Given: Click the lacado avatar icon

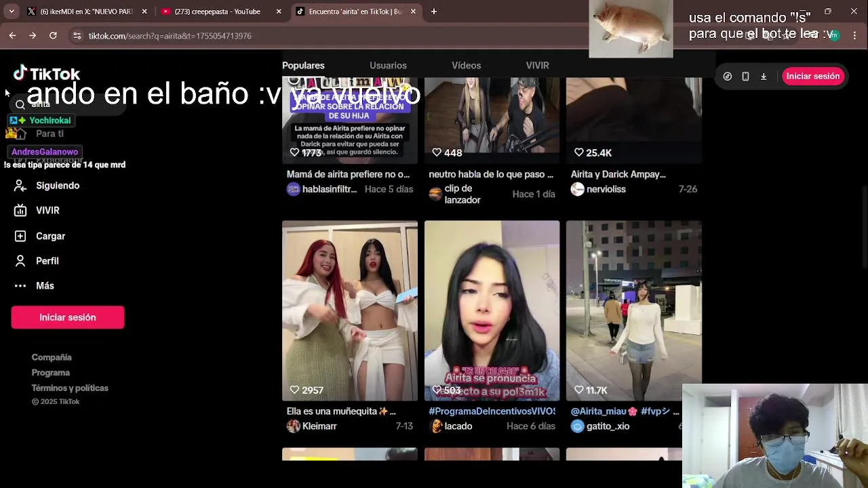Looking at the screenshot, I should point(436,426).
